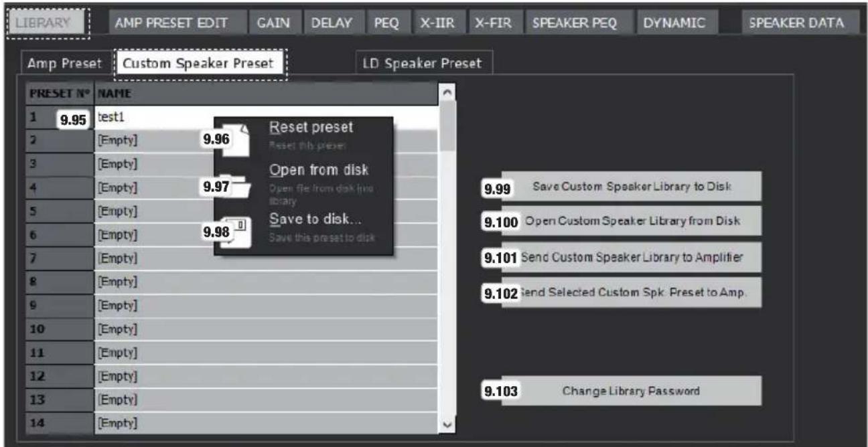This screenshot has width=868, height=447.
Task: Select the Empty preset in row 4
Action: 267,187
